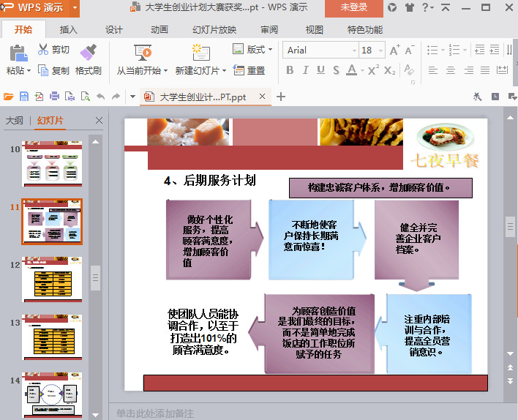Toggle text shadow S button
This screenshot has width=518, height=420.
click(x=336, y=70)
